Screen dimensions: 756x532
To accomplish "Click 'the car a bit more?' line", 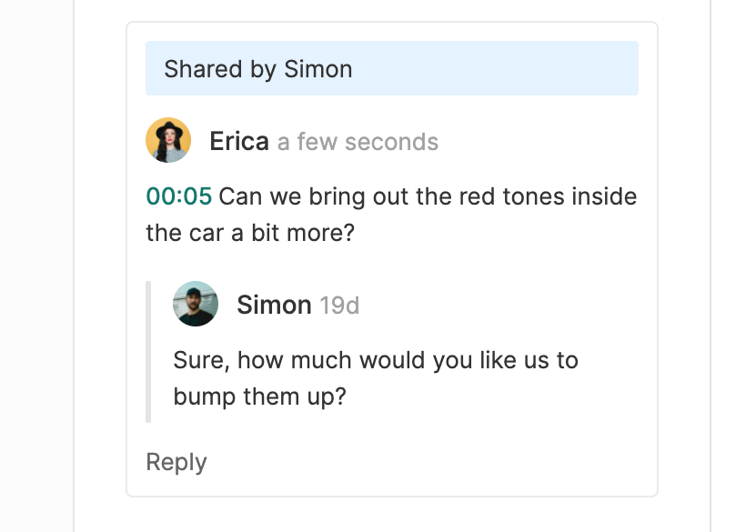I will (x=248, y=233).
